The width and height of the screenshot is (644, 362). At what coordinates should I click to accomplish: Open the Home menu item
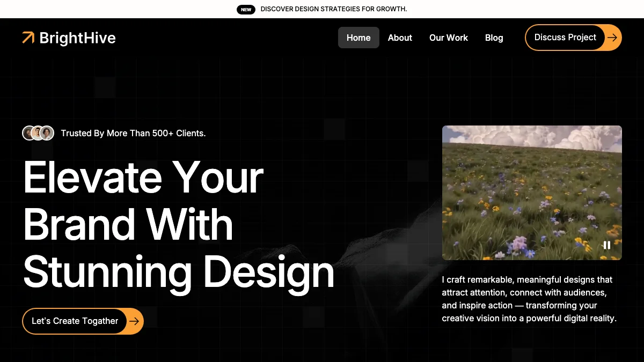(x=358, y=38)
